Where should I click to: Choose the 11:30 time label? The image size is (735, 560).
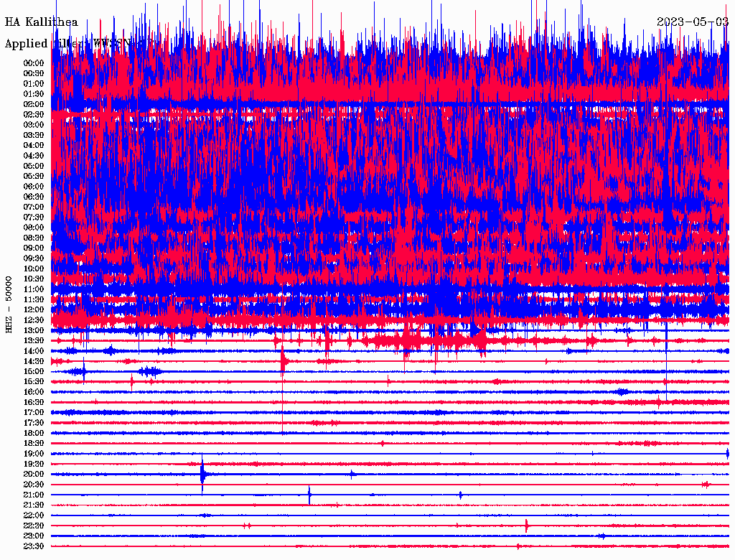tap(34, 299)
